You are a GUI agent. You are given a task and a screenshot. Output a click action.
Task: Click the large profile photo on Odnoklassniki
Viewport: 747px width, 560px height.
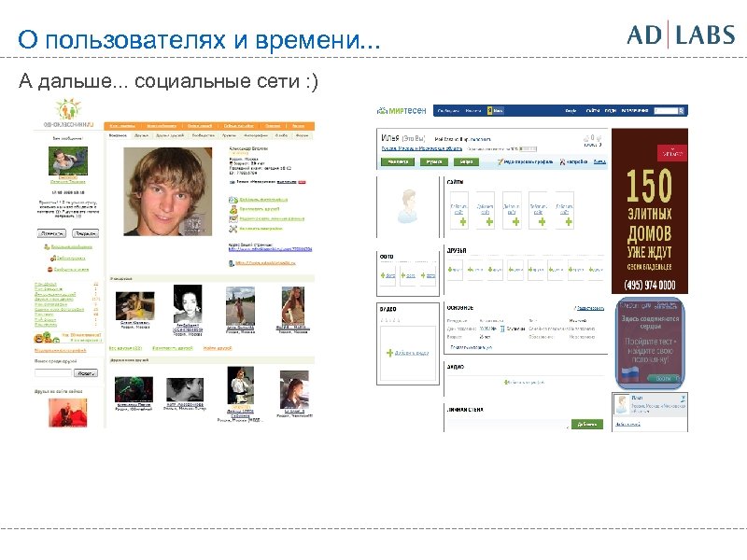(168, 191)
